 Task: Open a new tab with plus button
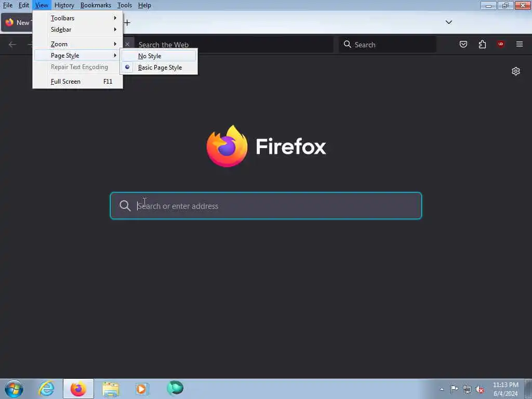tap(127, 23)
